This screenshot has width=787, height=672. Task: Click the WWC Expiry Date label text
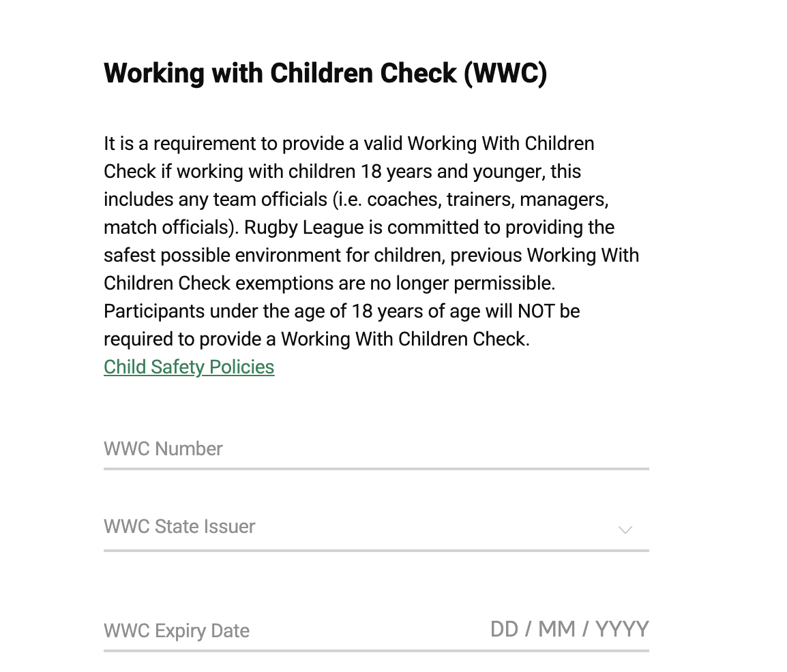coord(177,631)
